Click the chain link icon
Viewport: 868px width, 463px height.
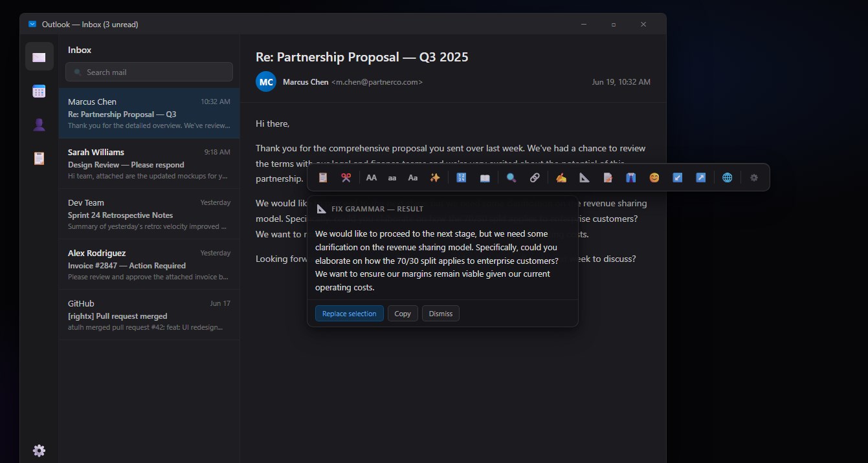(x=535, y=177)
